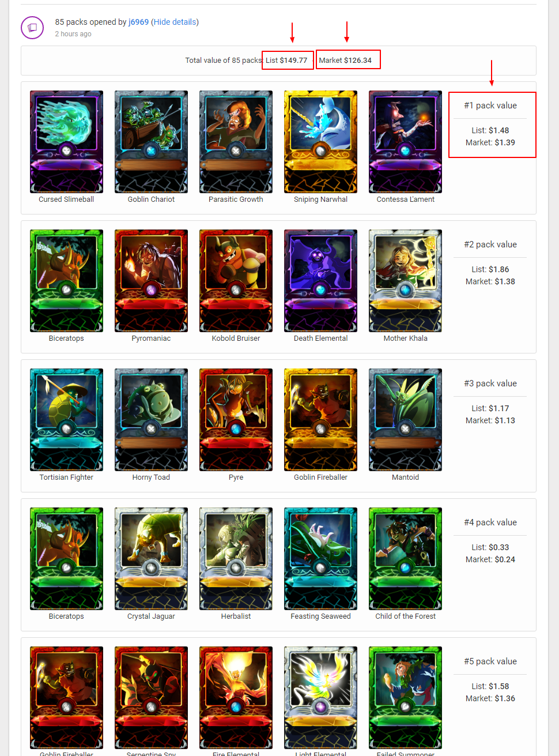Select the Sniping Narwhal gold card
559x756 pixels.
click(x=320, y=142)
